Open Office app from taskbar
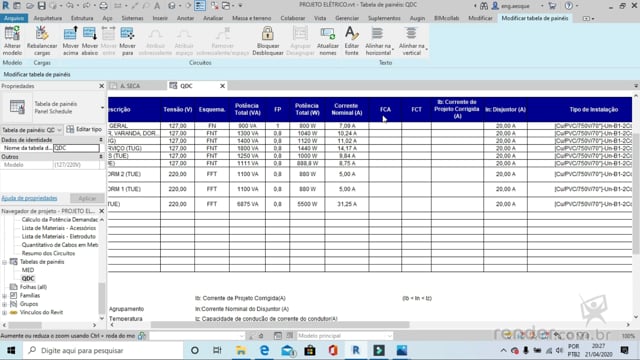Screen dimensions: 640x360 pos(333,350)
